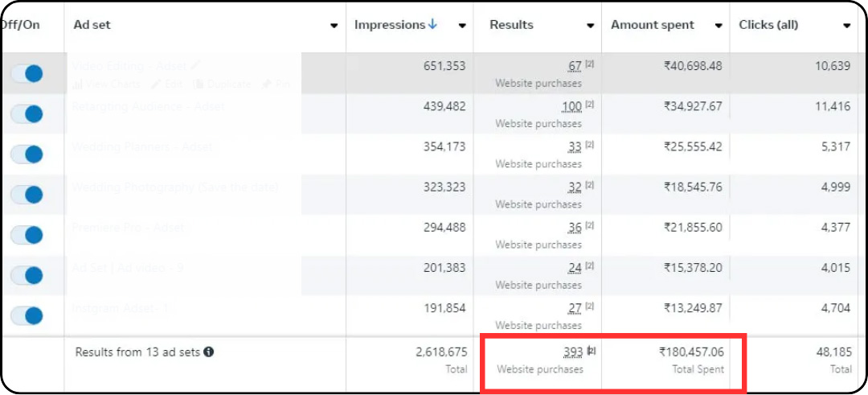Open the Ad set column dropdown arrow
Screen dimensions: 868x395
coord(334,26)
